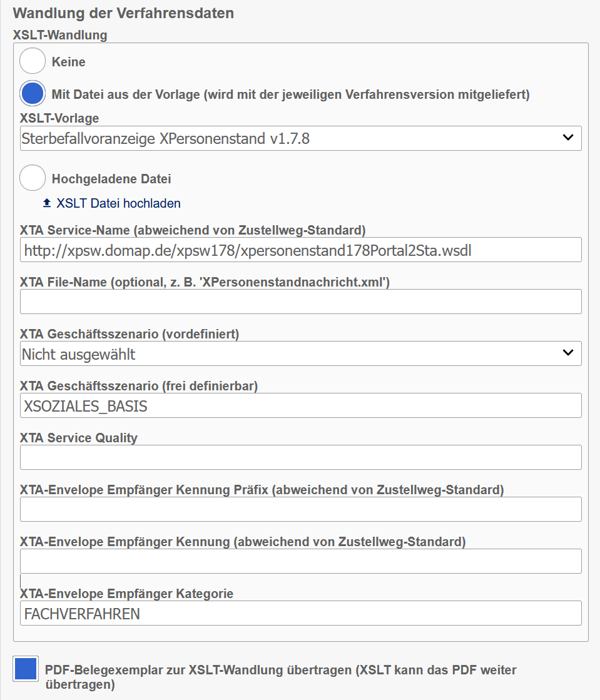
Task: Click chevron of 'Nicht ausgewählt' select
Action: point(567,353)
